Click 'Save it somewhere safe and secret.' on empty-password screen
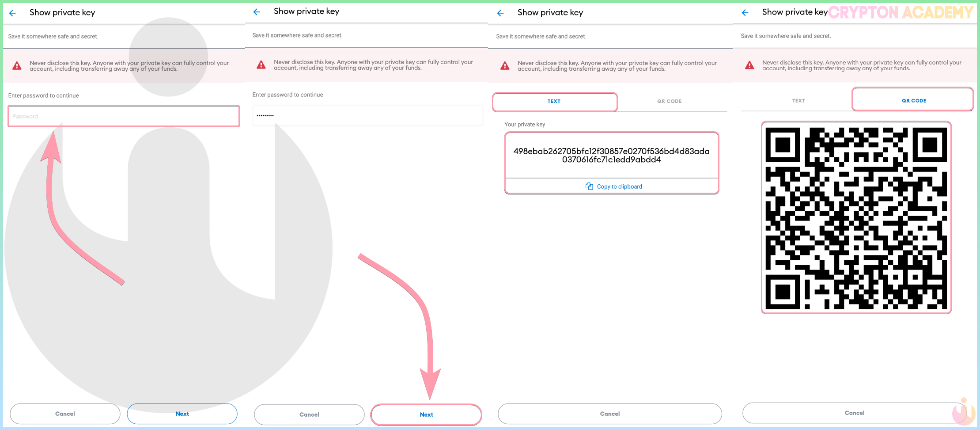The width and height of the screenshot is (980, 430). (53, 36)
